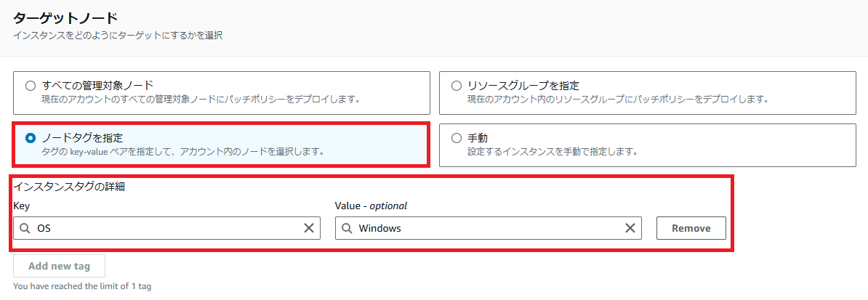This screenshot has height=300, width=868.
Task: Focus the Value field containing Windows
Action: point(489,228)
